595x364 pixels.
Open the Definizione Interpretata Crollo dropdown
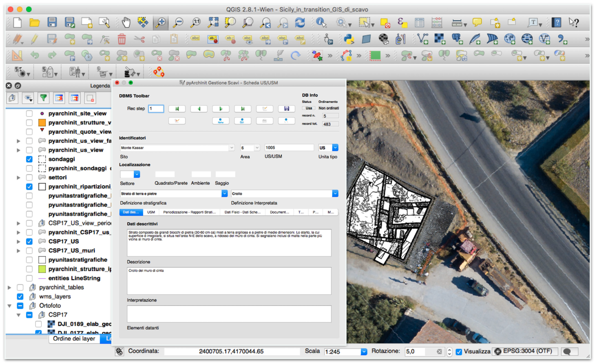point(335,193)
